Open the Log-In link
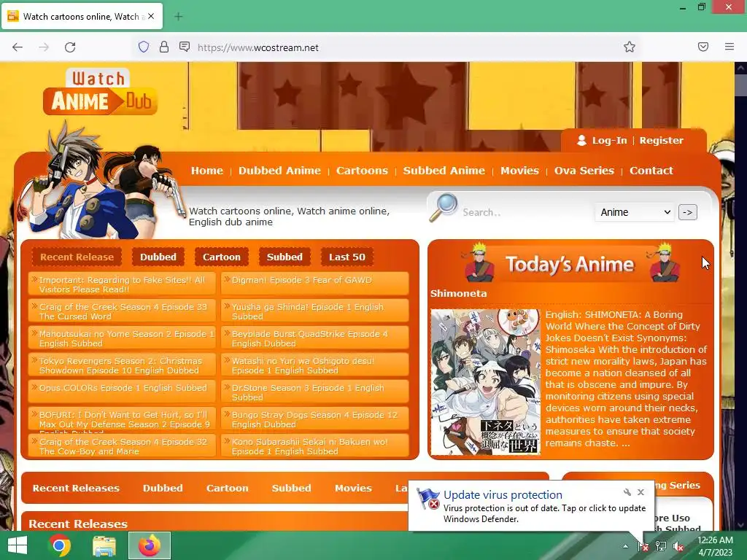Image resolution: width=747 pixels, height=560 pixels. (609, 141)
